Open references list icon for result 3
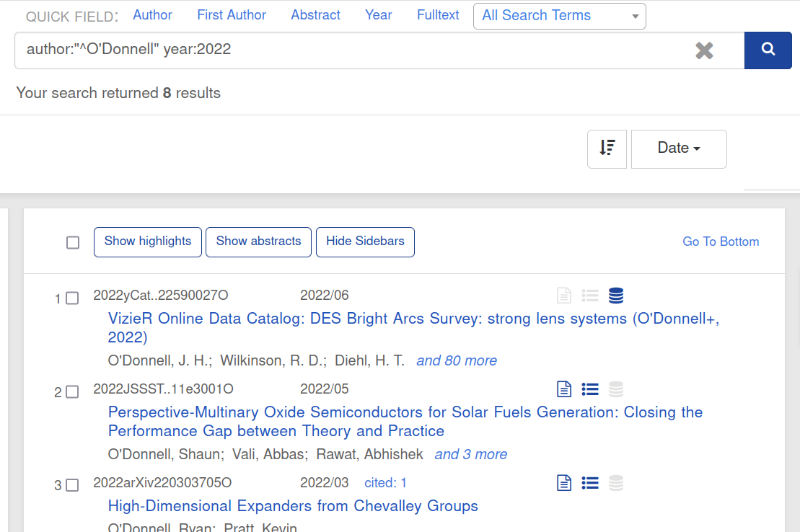The image size is (800, 532). pyautogui.click(x=590, y=483)
